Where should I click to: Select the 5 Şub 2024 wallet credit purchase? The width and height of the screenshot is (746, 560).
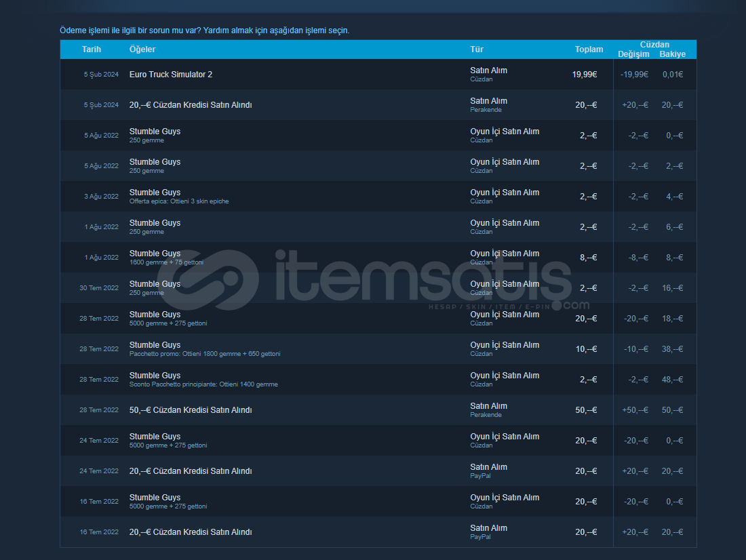point(378,104)
